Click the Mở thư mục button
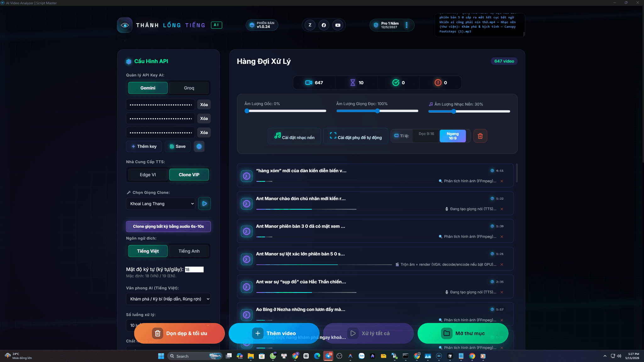 click(x=463, y=333)
